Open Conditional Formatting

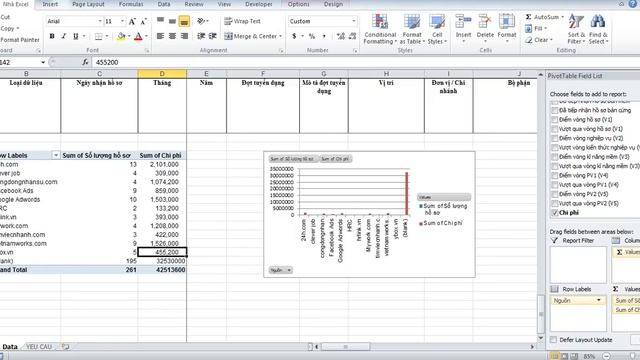[x=380, y=29]
